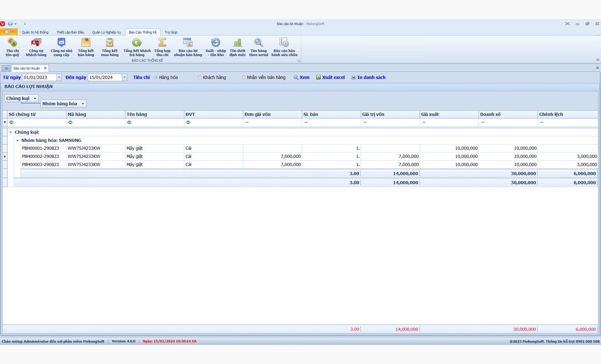
Task: Switch to Quản Lý Nghiệp Vụ tab
Action: tap(107, 32)
